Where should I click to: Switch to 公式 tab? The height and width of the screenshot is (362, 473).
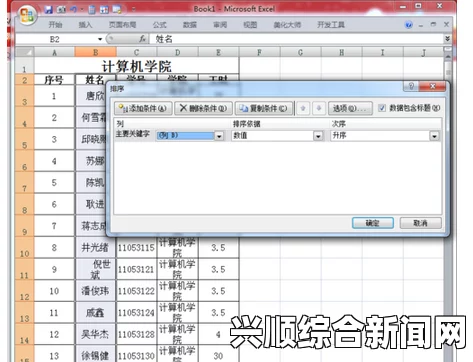[x=159, y=25]
